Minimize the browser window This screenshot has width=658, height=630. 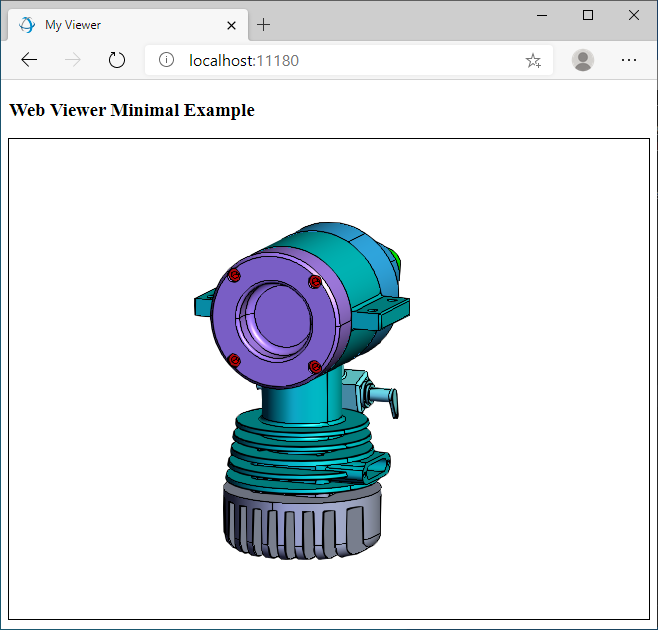click(x=542, y=15)
